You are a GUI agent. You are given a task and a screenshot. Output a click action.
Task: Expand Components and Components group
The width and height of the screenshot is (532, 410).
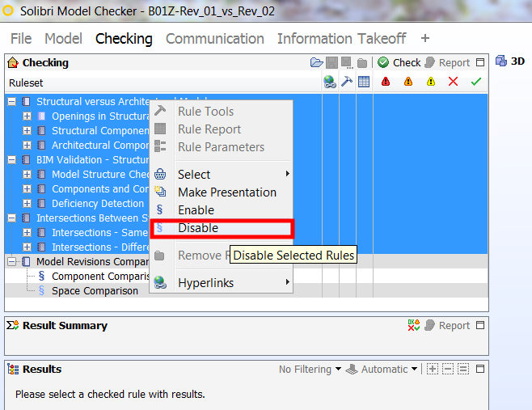coord(27,188)
